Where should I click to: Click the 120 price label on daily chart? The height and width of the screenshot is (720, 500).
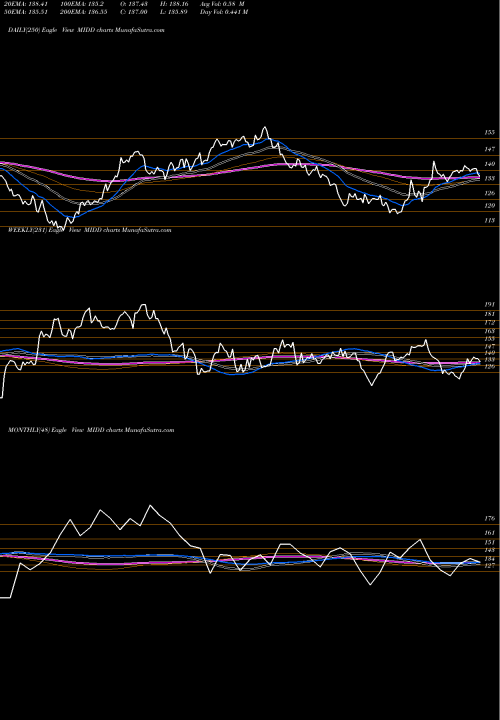[x=490, y=206]
